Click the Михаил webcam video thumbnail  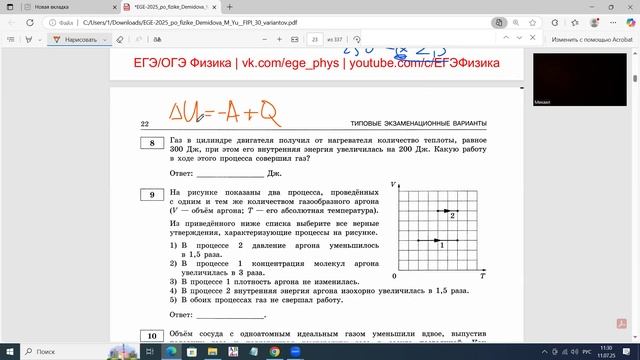[580, 80]
